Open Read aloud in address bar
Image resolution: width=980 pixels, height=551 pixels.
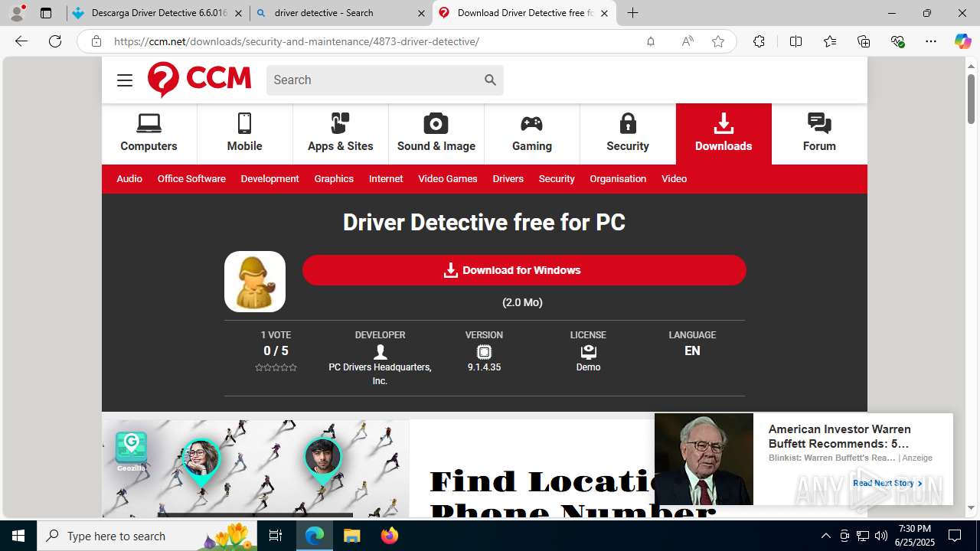687,41
